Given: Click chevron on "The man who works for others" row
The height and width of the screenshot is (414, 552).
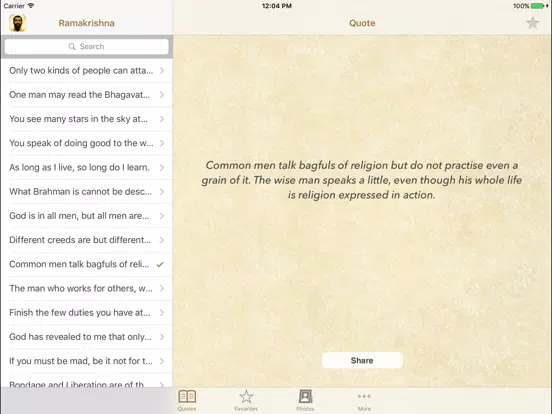Looking at the screenshot, I should [162, 288].
